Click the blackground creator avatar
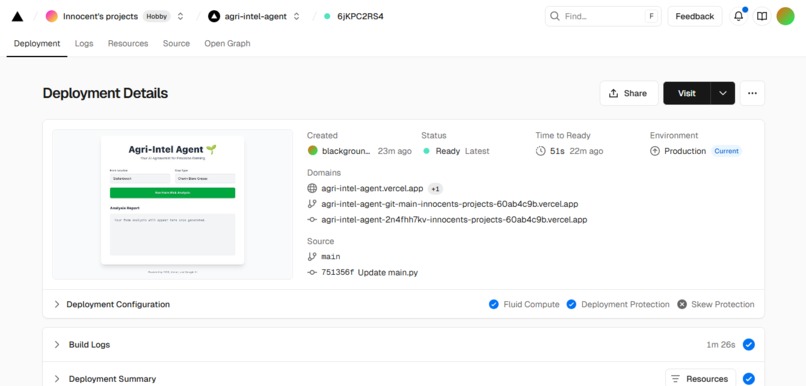 (x=313, y=151)
